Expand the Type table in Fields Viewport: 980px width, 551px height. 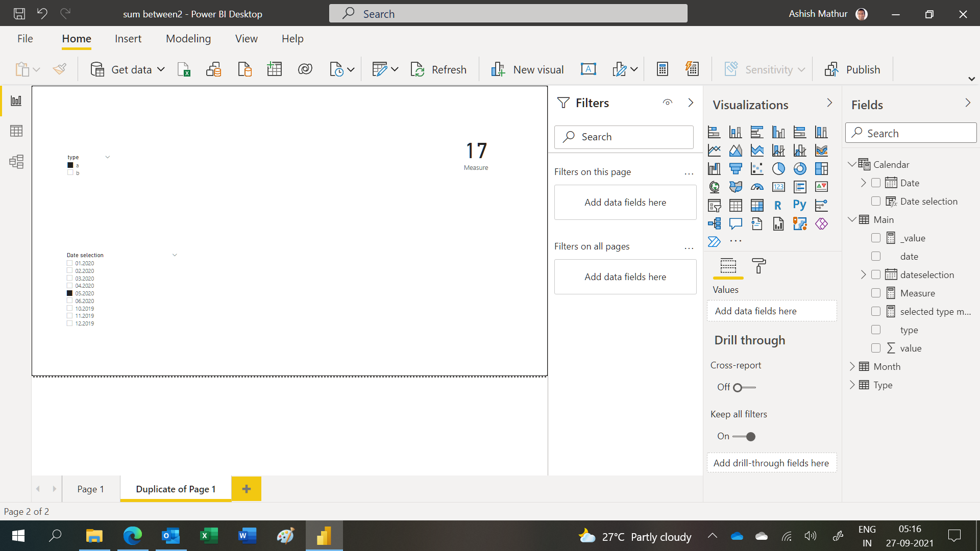pyautogui.click(x=852, y=385)
